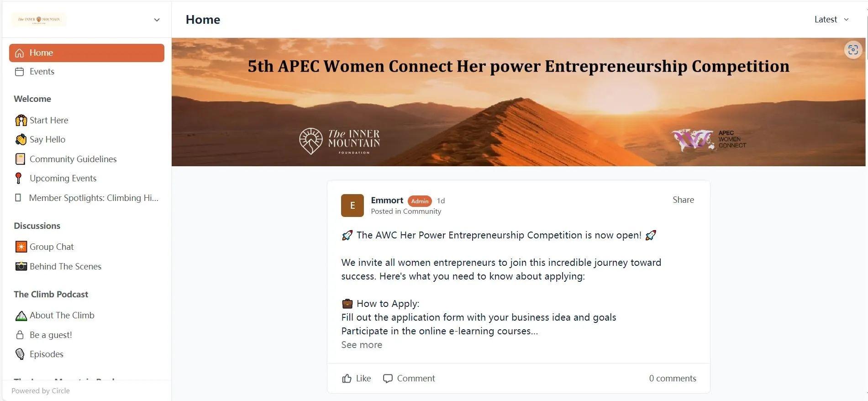Image resolution: width=868 pixels, height=401 pixels.
Task: Select Home in the sidebar
Action: (86, 53)
